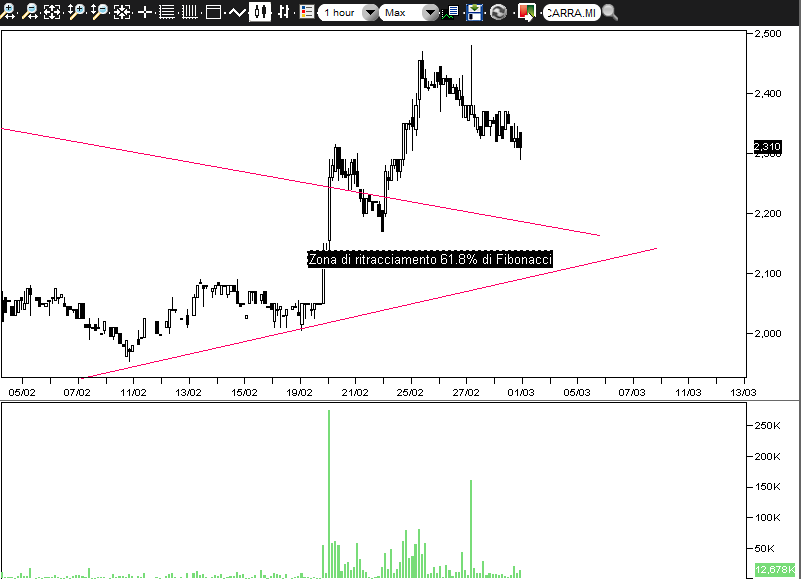801x579 pixels.
Task: Click the 250K volume axis label
Action: point(767,426)
